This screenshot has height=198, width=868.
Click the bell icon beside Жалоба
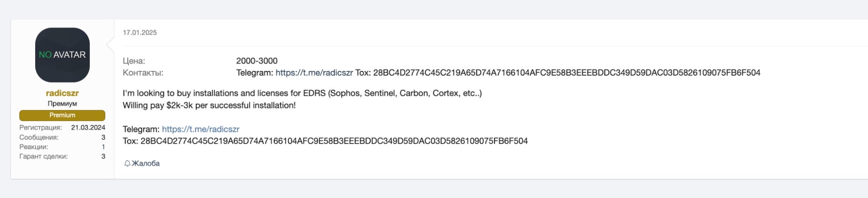[127, 164]
